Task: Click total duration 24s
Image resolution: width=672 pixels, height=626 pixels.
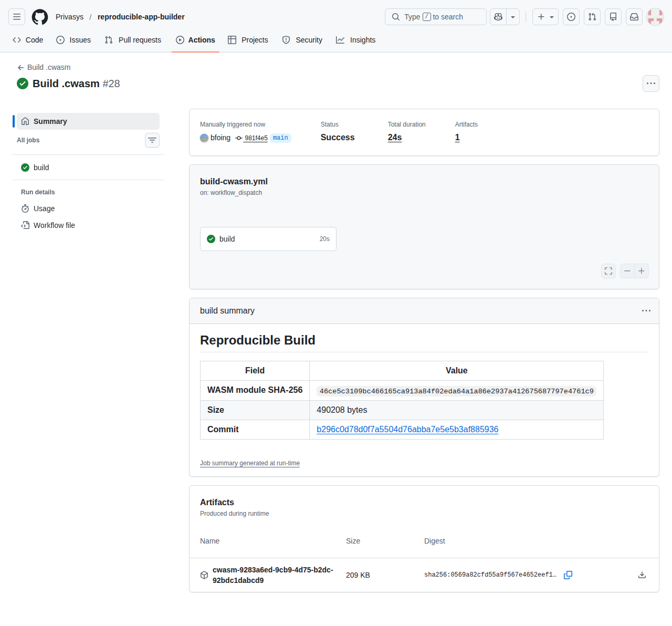Action: tap(395, 138)
